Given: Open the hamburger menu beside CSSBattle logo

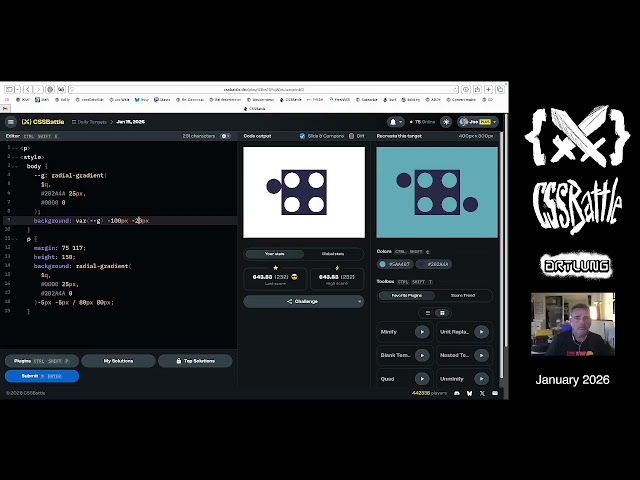Looking at the screenshot, I should pyautogui.click(x=11, y=121).
